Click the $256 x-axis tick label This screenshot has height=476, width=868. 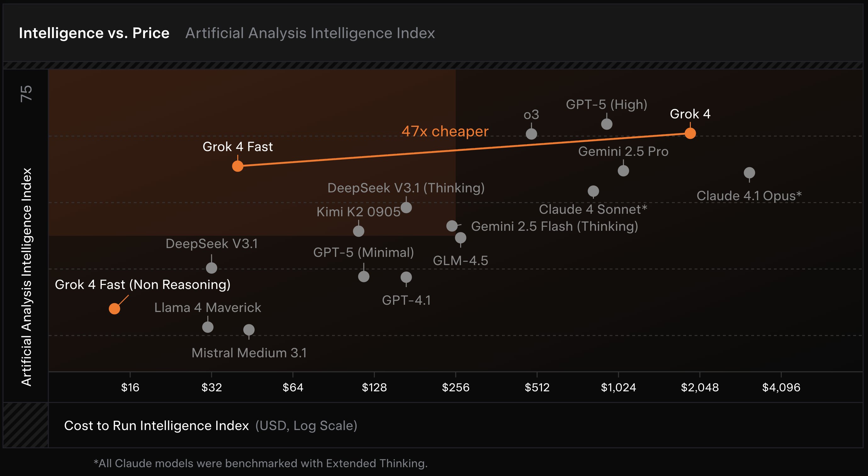[x=456, y=387]
